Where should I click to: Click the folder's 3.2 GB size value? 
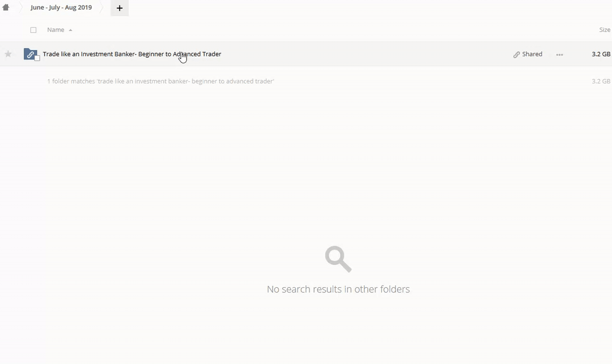[600, 54]
